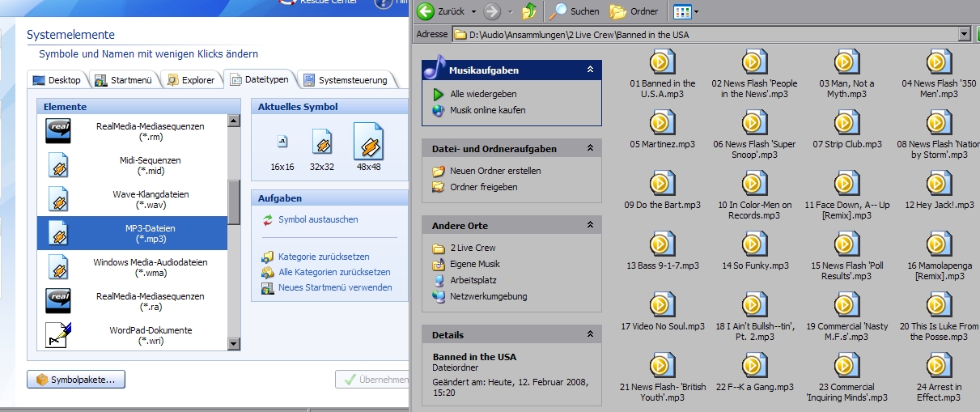Open Suchen search in Explorer toolbar
This screenshot has width=980, height=412.
(x=574, y=11)
